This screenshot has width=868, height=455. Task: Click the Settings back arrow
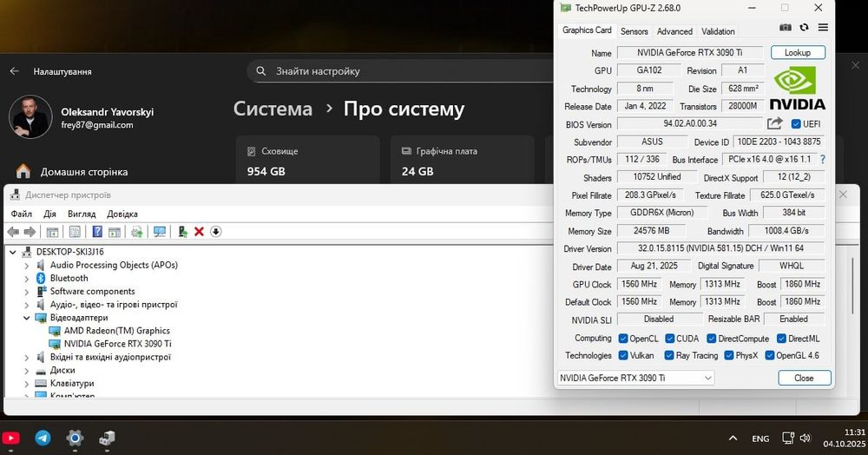click(15, 71)
